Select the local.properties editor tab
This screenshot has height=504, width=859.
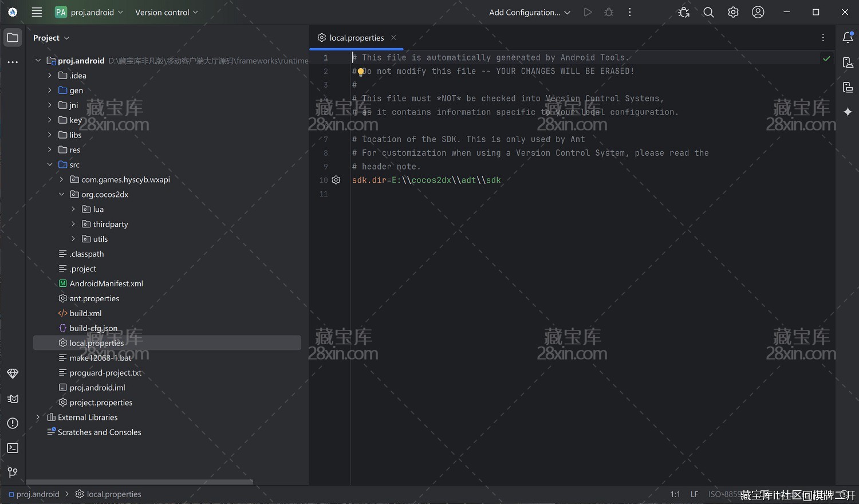pos(356,38)
